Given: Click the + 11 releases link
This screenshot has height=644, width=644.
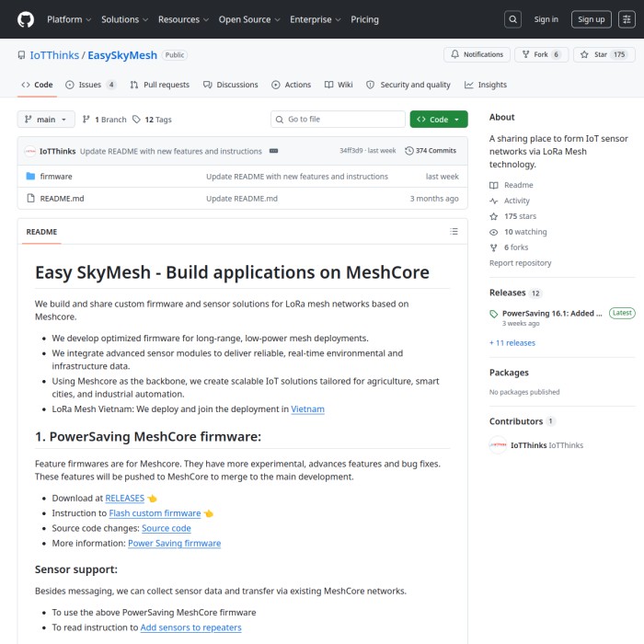Looking at the screenshot, I should coord(512,342).
